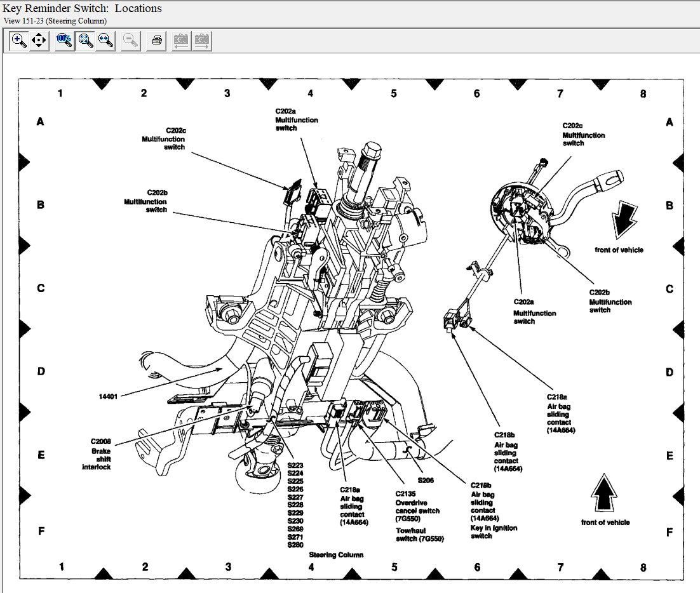Select the zoom in magnifier tool
This screenshot has height=593, width=700.
(x=19, y=41)
